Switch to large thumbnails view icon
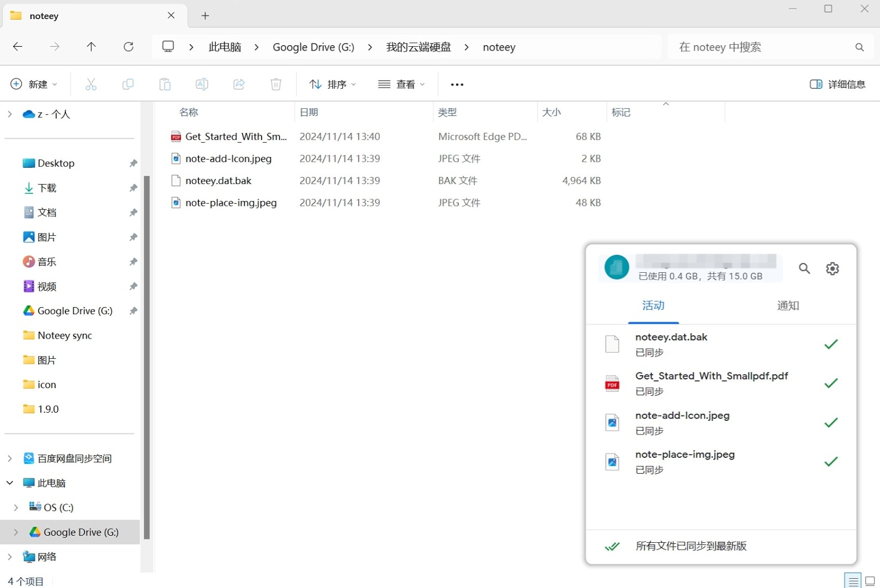Viewport: 880px width, 588px height. (870, 581)
